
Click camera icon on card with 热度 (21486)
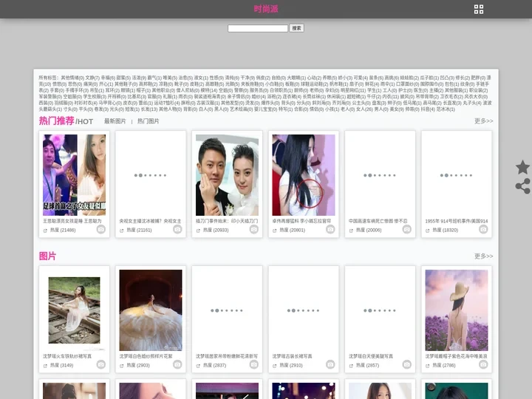[x=100, y=229]
